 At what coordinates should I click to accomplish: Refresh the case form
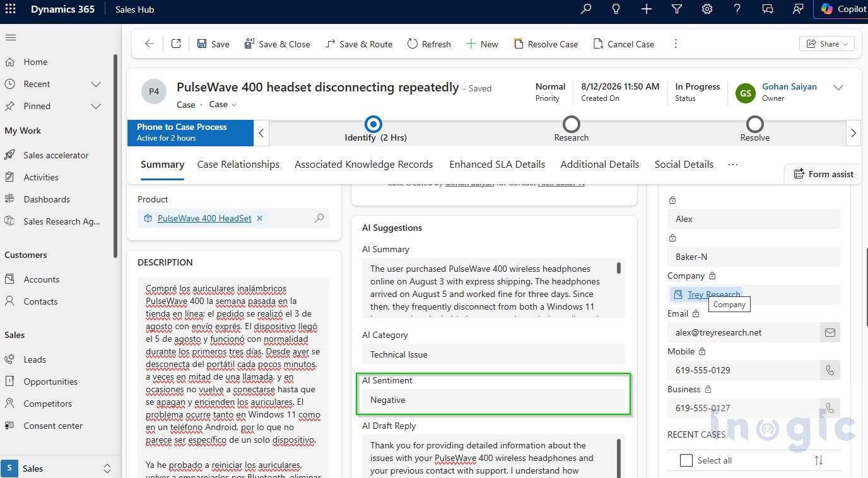click(x=429, y=44)
